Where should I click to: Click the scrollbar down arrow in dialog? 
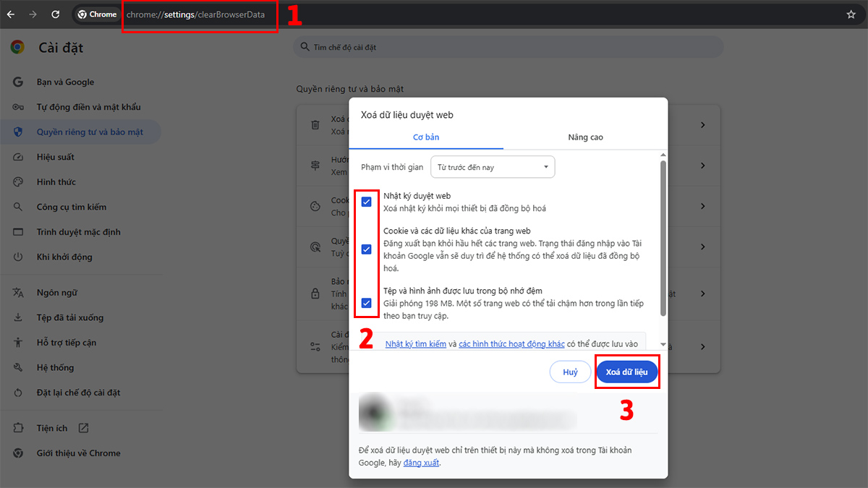(663, 345)
